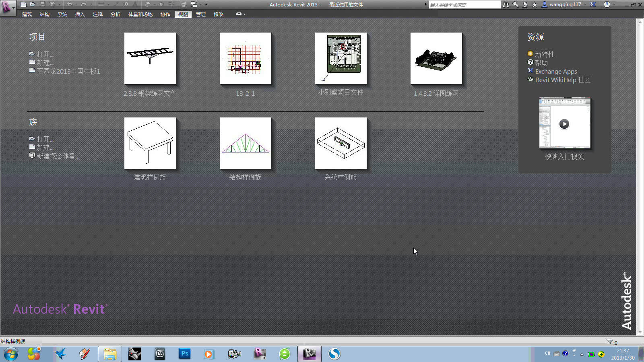Viewport: 644px width, 362px height.
Task: Open the 管理 ribbon tab
Action: pos(201,14)
